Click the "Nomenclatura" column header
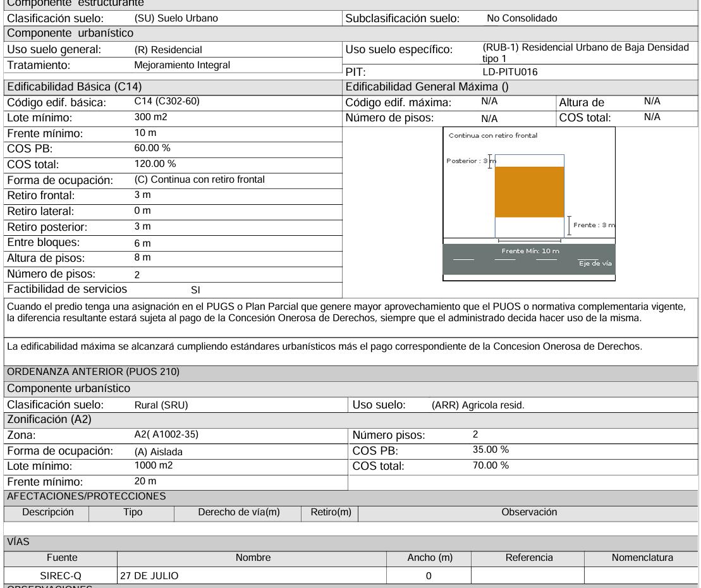The height and width of the screenshot is (588, 701). tap(642, 558)
